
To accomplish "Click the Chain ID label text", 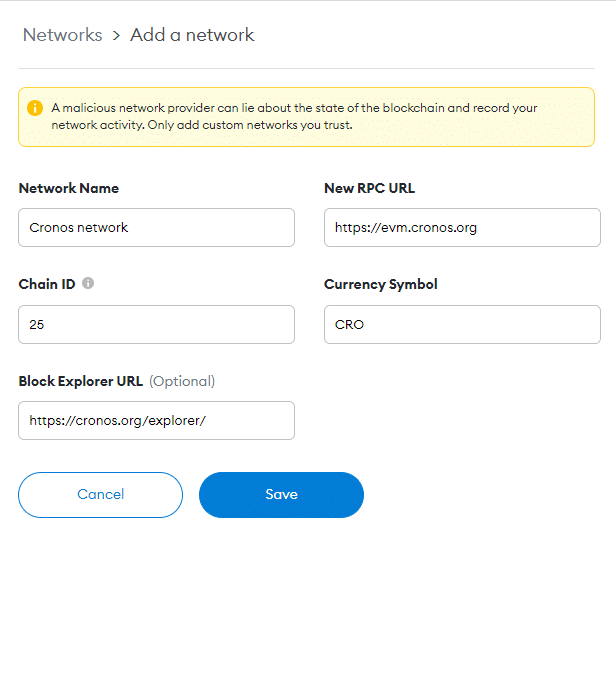I will tap(47, 284).
